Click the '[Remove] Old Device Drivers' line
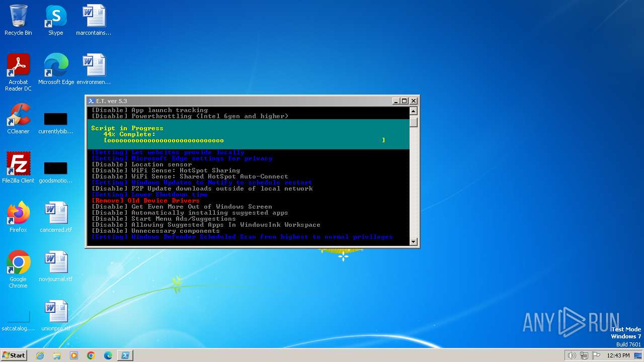Viewport: 644px width, 362px height. tap(145, 201)
